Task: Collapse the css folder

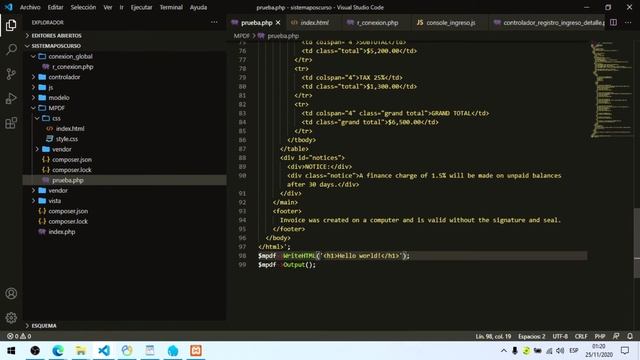Action: (x=124, y=118)
